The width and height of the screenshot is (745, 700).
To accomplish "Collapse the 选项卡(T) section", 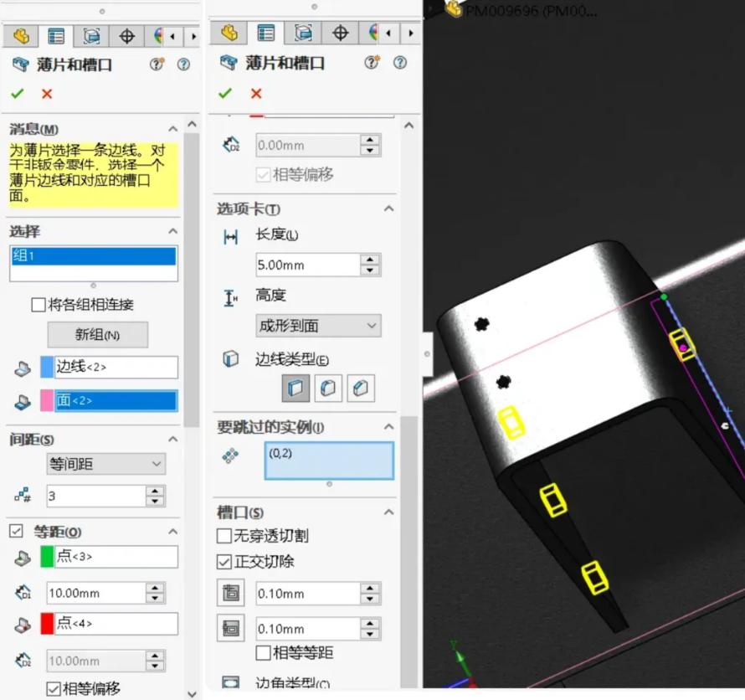I will 388,208.
